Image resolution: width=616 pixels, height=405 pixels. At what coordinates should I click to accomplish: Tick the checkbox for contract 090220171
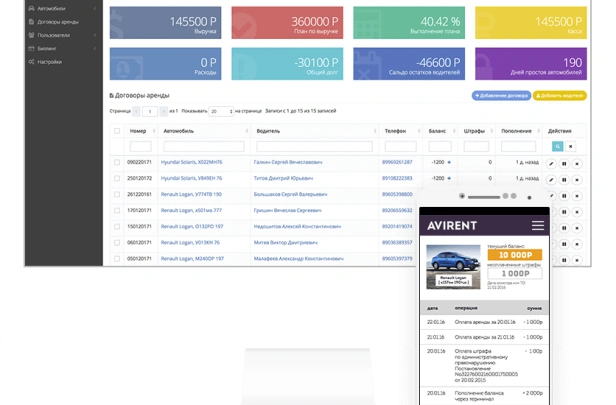pyautogui.click(x=117, y=162)
